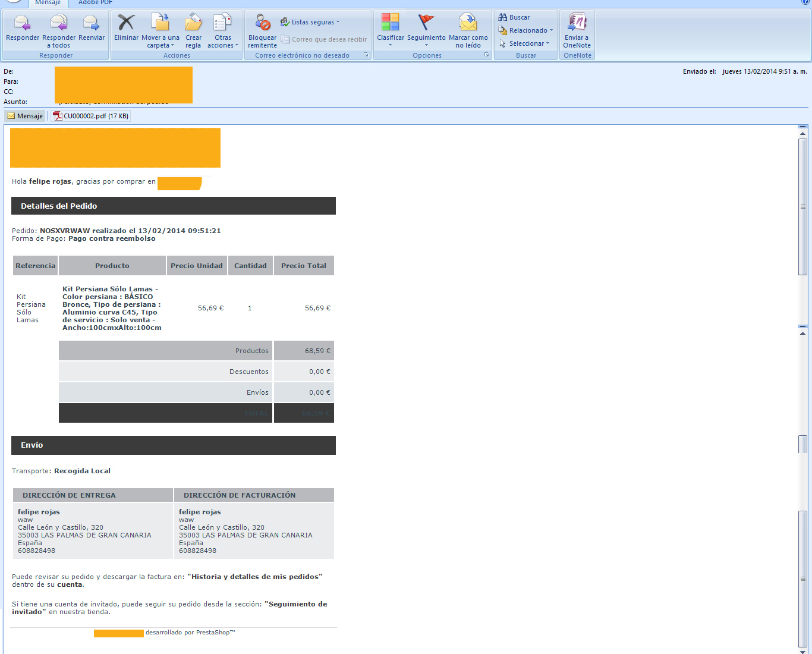
Task: Open the Opciones group dialog launcher
Action: [486, 55]
